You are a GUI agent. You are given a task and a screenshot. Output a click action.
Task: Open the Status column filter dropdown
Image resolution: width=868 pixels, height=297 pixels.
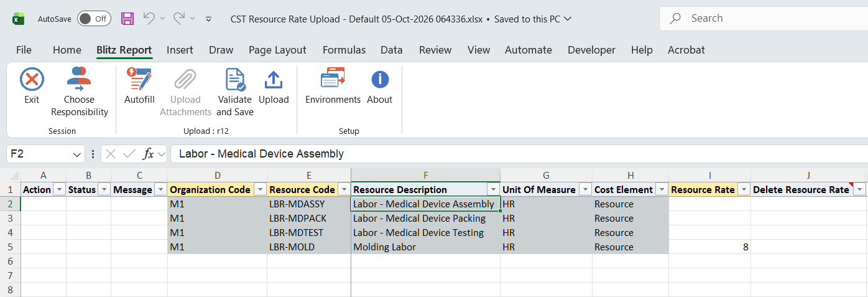pyautogui.click(x=104, y=189)
